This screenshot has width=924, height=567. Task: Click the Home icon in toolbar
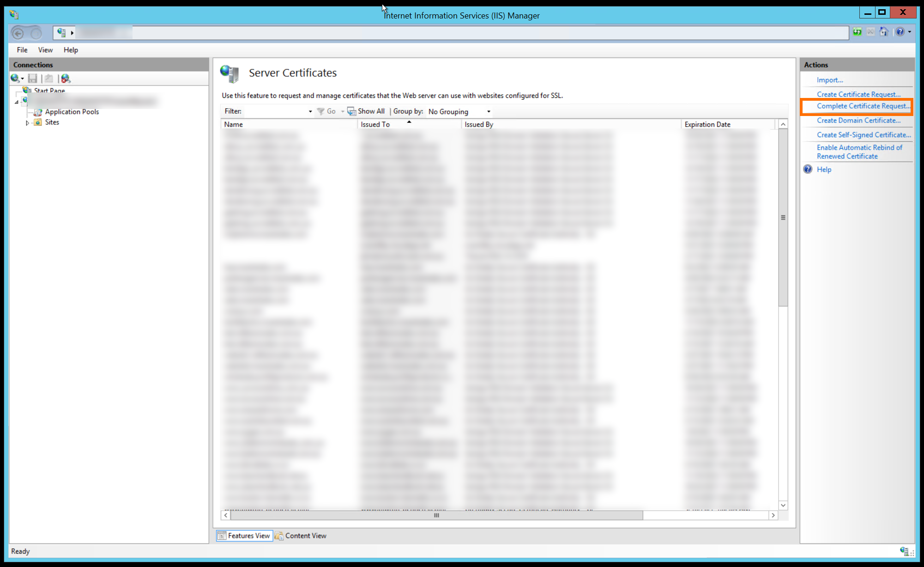pyautogui.click(x=884, y=32)
